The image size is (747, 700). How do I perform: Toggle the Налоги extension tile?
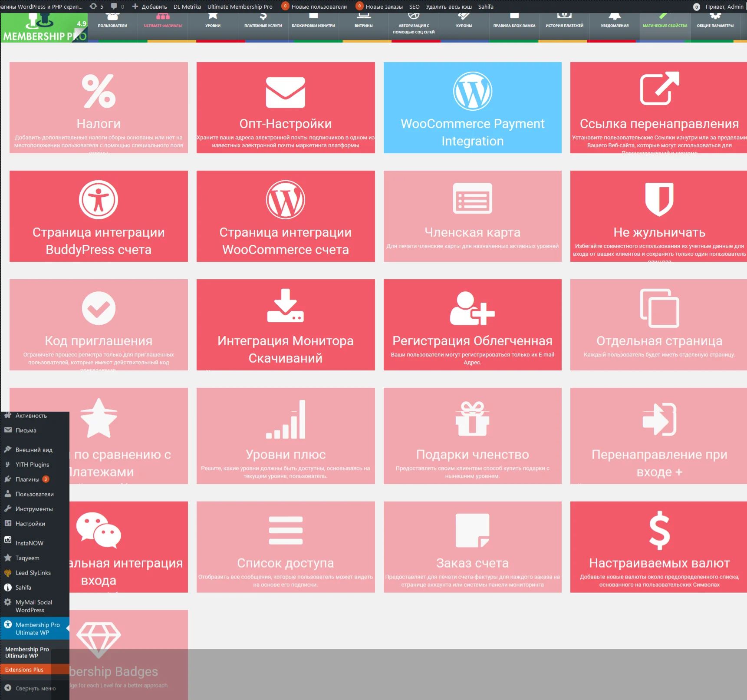(x=98, y=108)
